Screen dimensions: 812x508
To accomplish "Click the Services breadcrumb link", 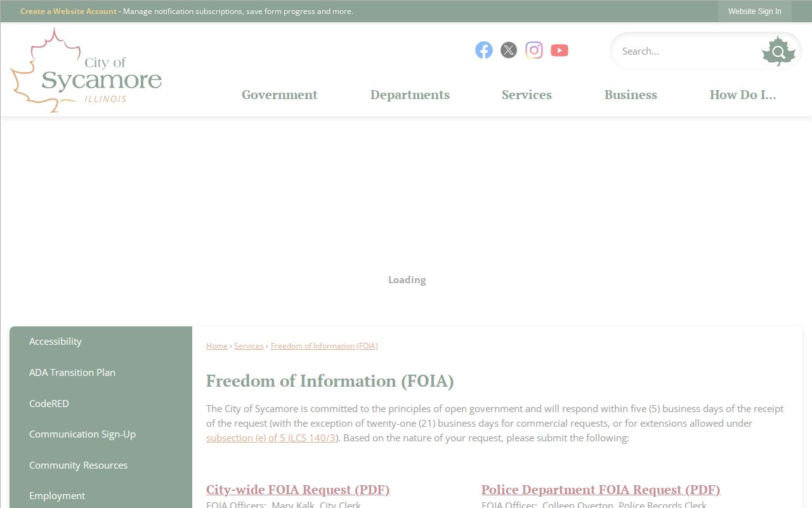I will 249,346.
